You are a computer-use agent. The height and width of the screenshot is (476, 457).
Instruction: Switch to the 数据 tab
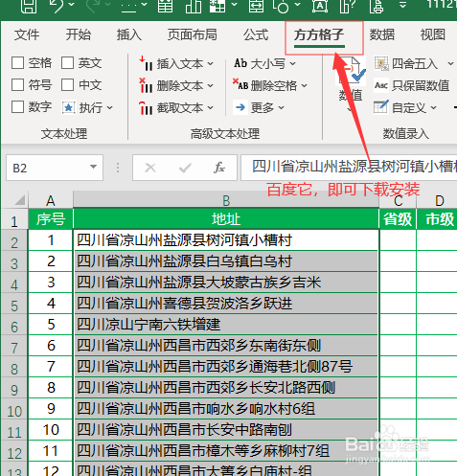coord(382,34)
